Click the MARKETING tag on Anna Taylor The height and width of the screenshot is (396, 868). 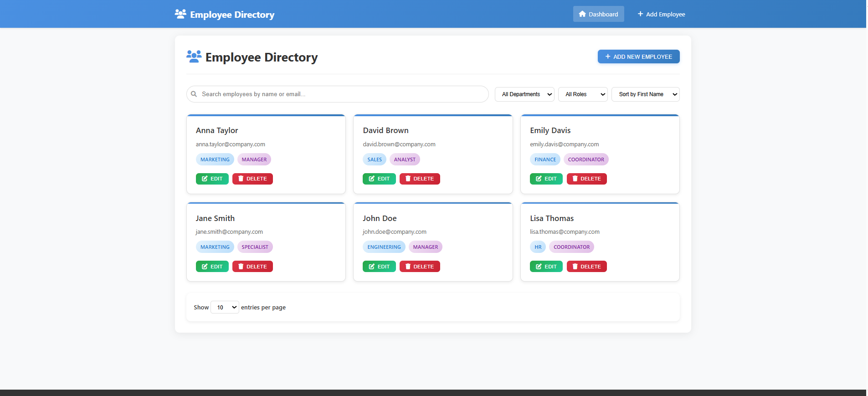click(215, 159)
